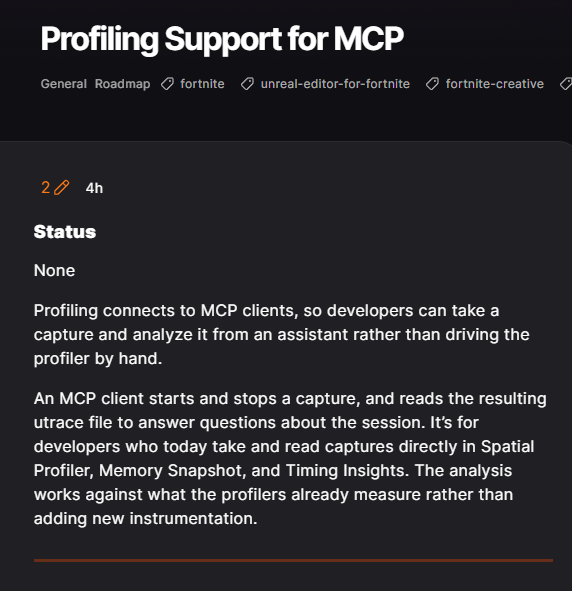Open the General category link
572x591 pixels.
64,84
